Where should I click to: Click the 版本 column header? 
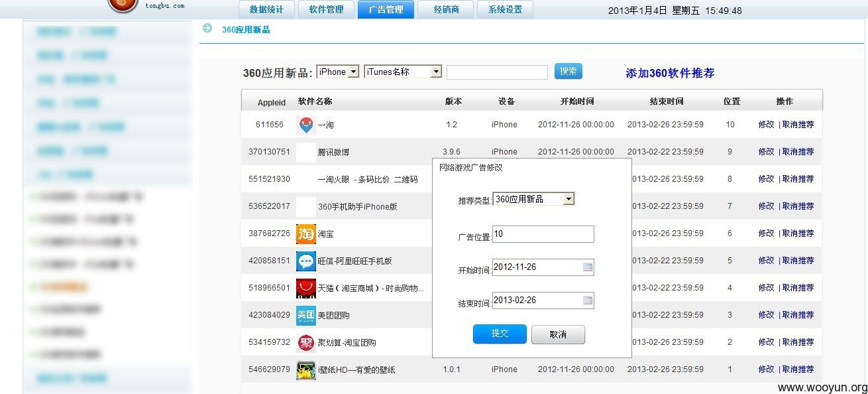[x=453, y=101]
